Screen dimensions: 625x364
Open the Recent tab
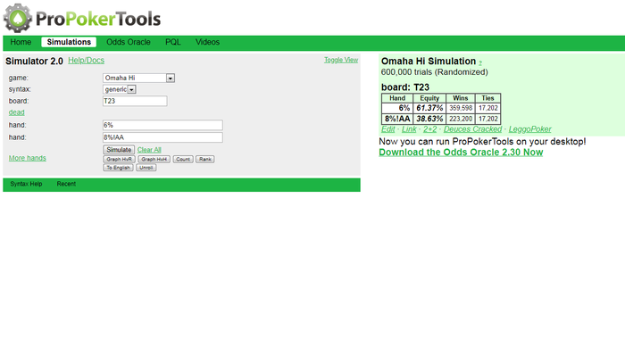[66, 184]
